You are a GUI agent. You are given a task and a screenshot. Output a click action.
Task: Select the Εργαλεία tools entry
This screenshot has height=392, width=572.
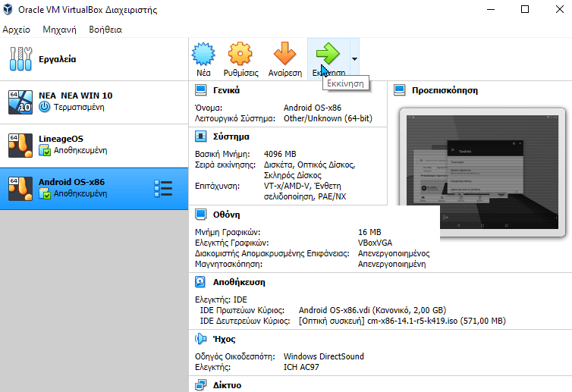click(94, 59)
